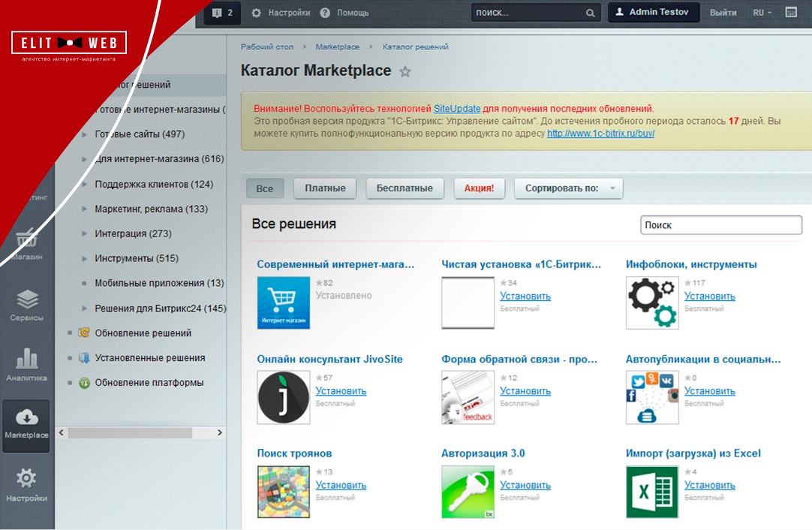Open the RU language dropdown
The width and height of the screenshot is (812, 530).
[x=762, y=13]
